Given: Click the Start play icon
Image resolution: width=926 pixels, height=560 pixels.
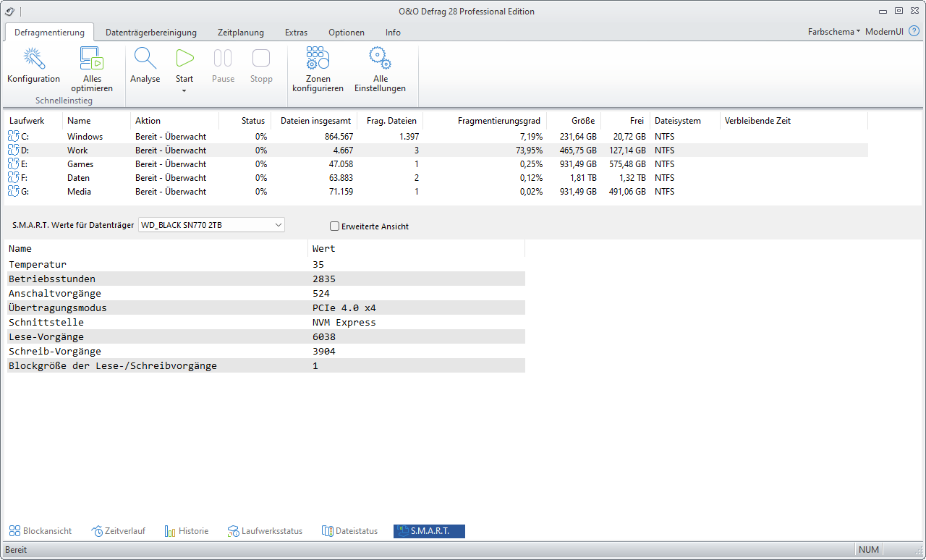Looking at the screenshot, I should 184,59.
